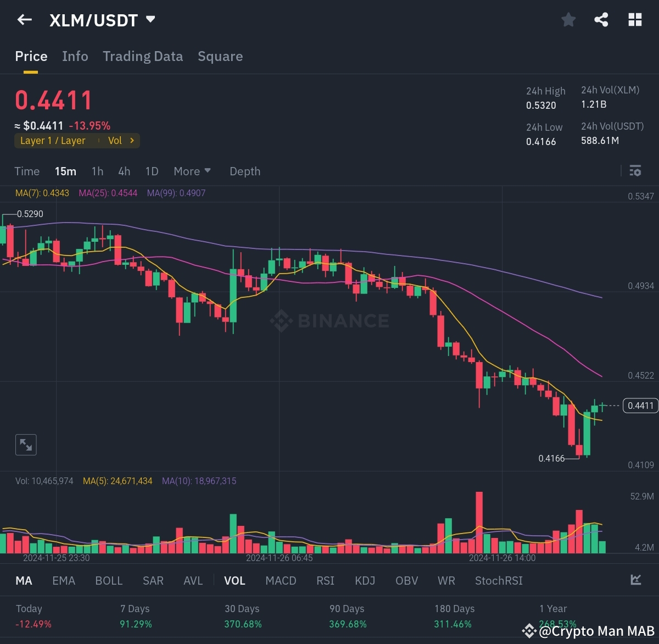
Task: Enable the MACD indicator
Action: [x=281, y=580]
